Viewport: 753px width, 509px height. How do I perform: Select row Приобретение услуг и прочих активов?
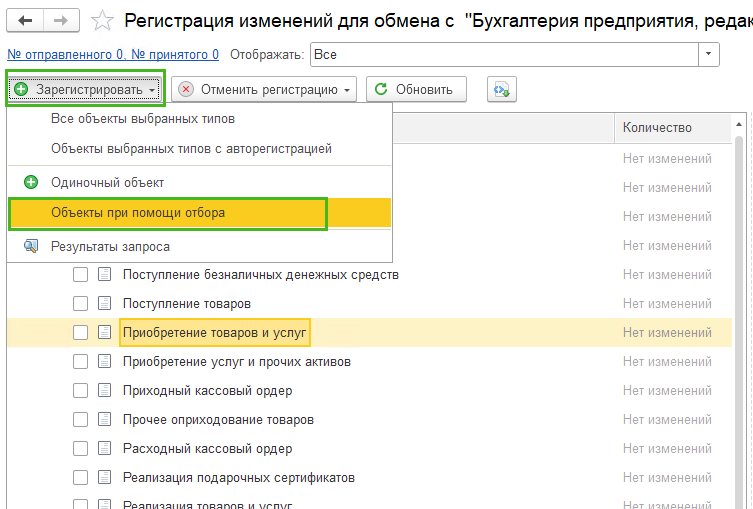tap(370, 362)
